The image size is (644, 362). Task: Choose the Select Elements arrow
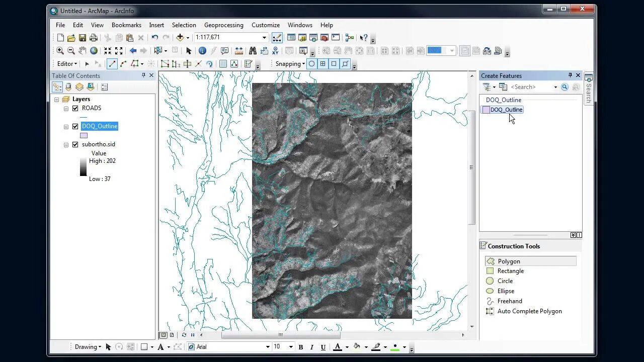[x=189, y=51]
